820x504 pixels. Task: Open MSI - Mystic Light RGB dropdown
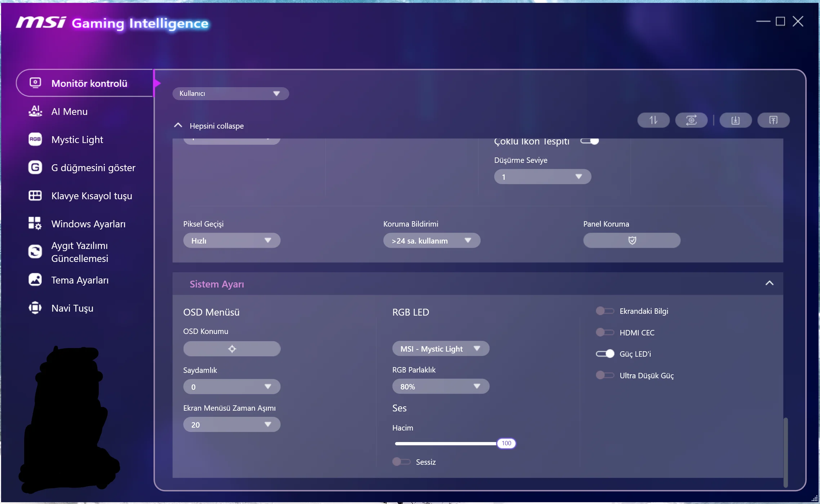click(x=441, y=348)
